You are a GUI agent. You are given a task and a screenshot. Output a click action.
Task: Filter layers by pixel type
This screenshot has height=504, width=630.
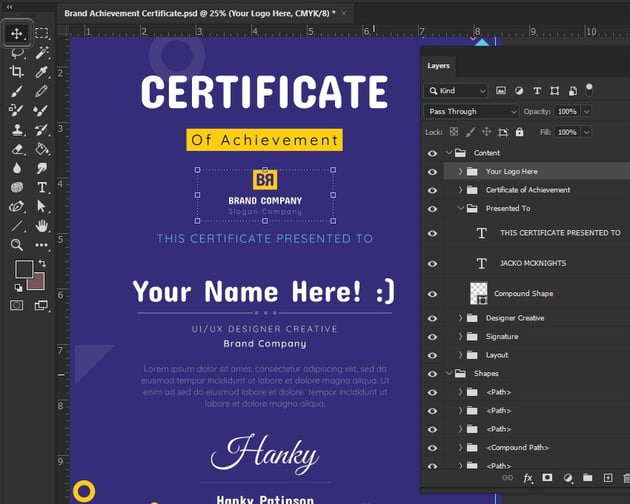(501, 91)
